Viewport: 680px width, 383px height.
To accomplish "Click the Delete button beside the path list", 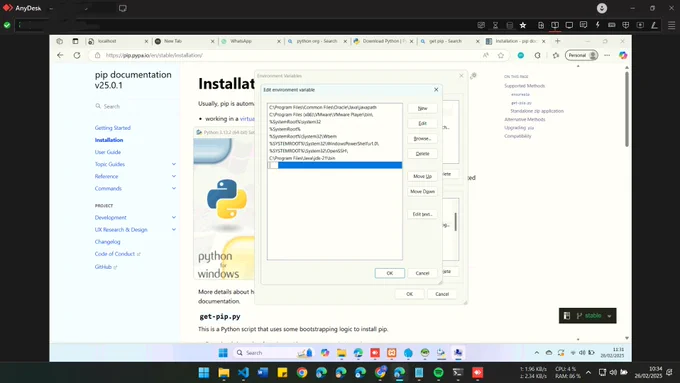I will [422, 154].
